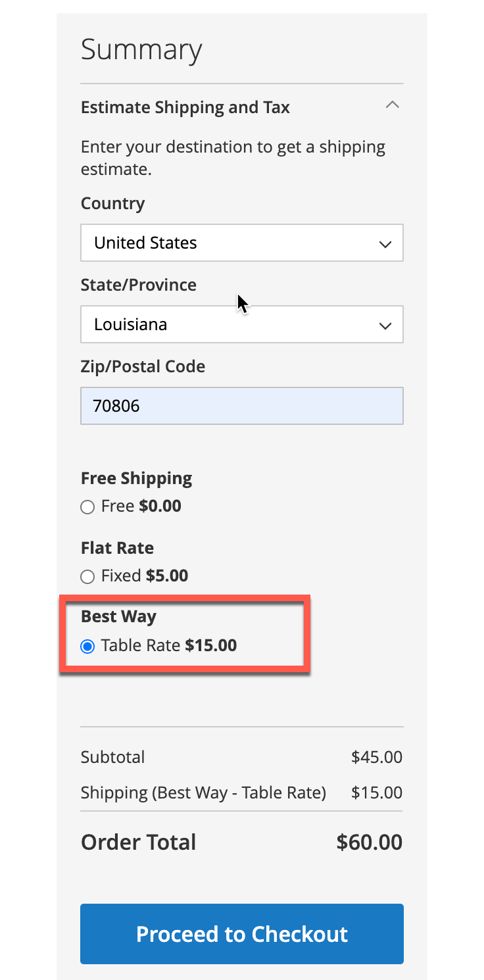Screen dimensions: 484x980
Task: Open the Country dropdown
Action: [241, 243]
